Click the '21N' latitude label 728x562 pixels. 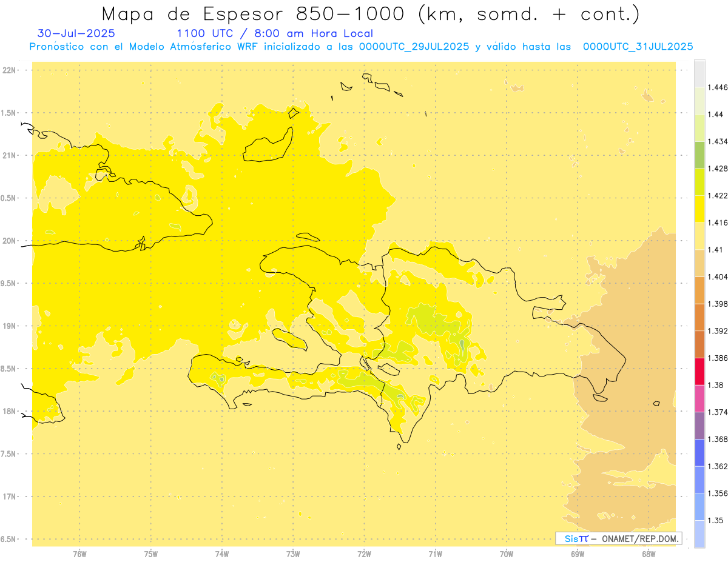pos(9,156)
